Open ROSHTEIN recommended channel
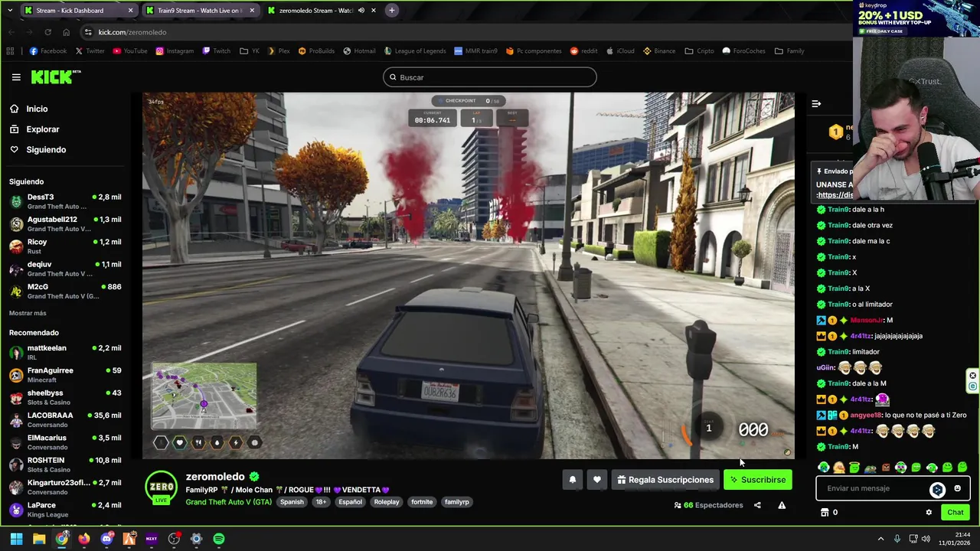 click(x=65, y=465)
